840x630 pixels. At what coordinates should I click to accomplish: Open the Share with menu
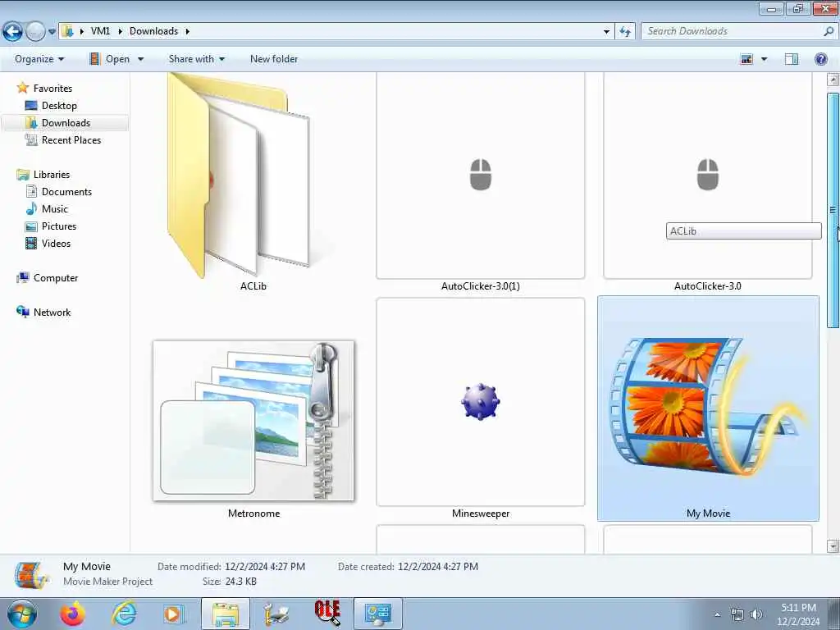pyautogui.click(x=197, y=59)
